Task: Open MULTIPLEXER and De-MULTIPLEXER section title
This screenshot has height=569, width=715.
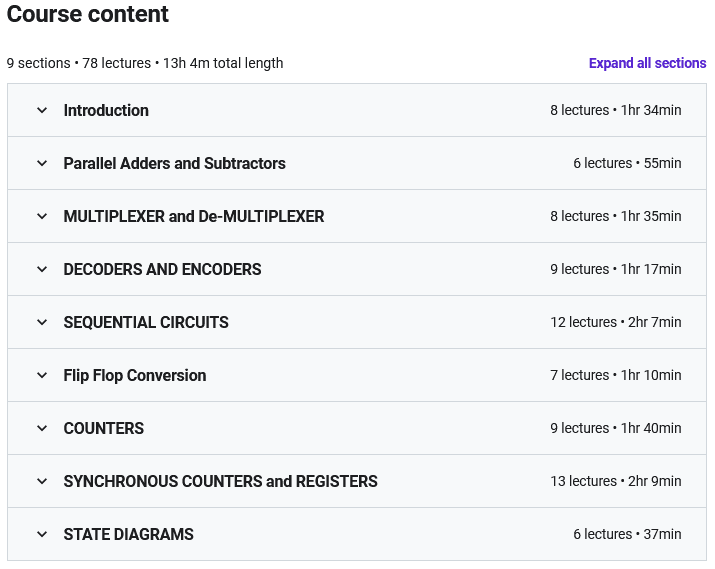Action: [194, 216]
